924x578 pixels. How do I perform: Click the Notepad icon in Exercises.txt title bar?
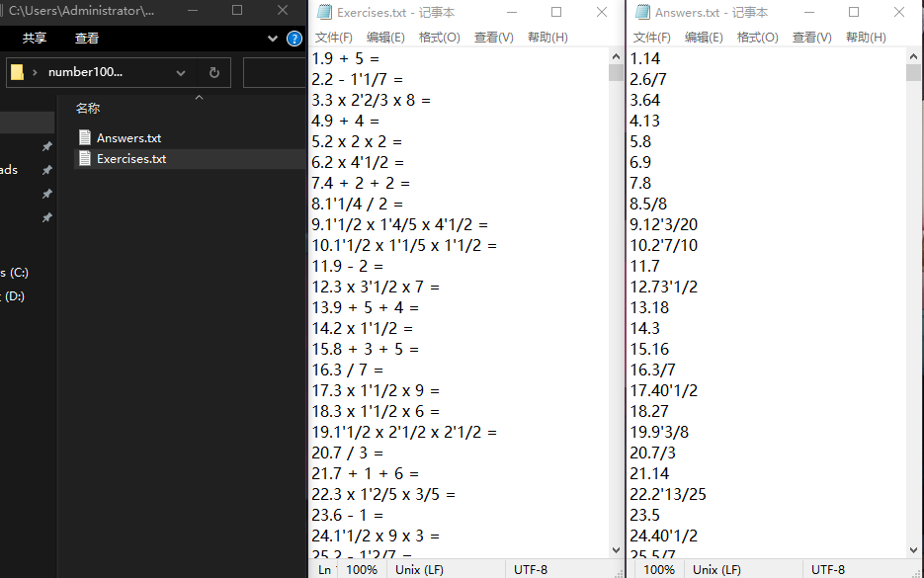pyautogui.click(x=323, y=13)
